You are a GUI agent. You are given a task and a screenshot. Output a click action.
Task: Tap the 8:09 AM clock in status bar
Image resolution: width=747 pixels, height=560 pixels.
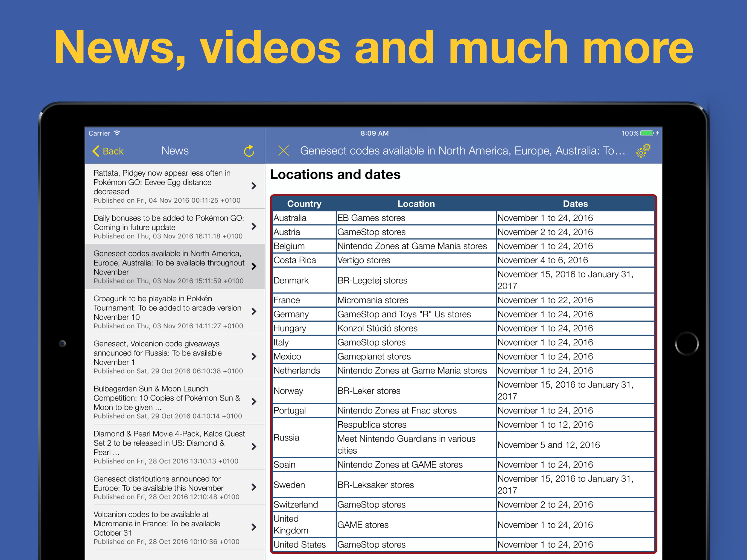pyautogui.click(x=375, y=133)
